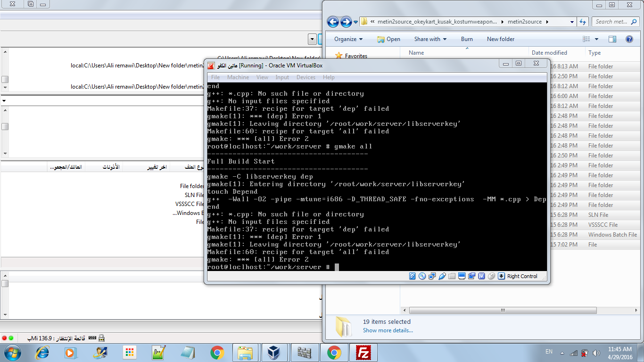
Task: Click the VirtualBox cube icon in the taskbar
Action: tap(274, 353)
